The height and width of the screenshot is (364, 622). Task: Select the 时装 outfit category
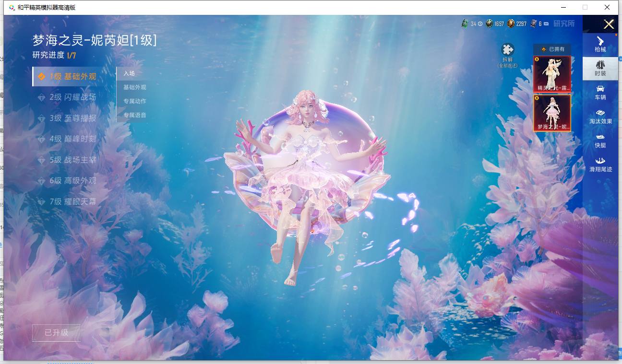click(x=600, y=69)
